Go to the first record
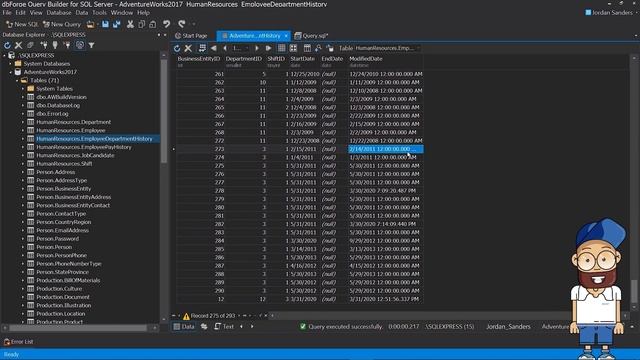The height and width of the screenshot is (360, 640). pyautogui.click(x=213, y=48)
